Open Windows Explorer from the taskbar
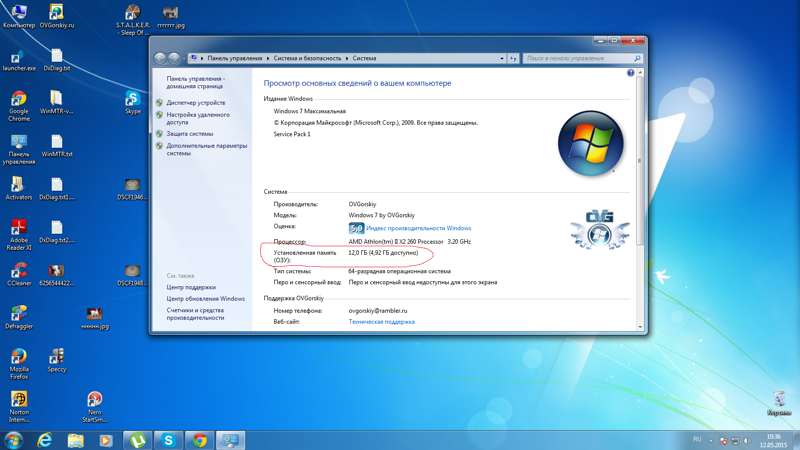 click(x=76, y=440)
